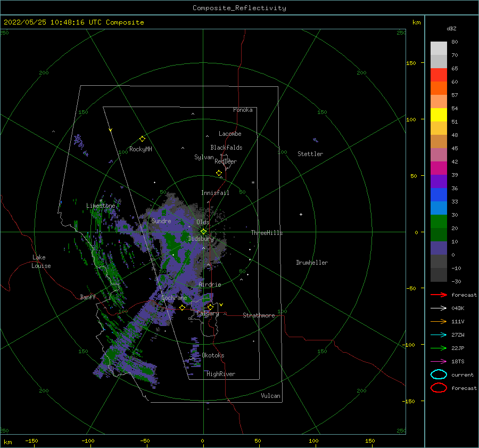The height and width of the screenshot is (448, 479).
Task: Click the Sundre label
Action: tap(161, 221)
